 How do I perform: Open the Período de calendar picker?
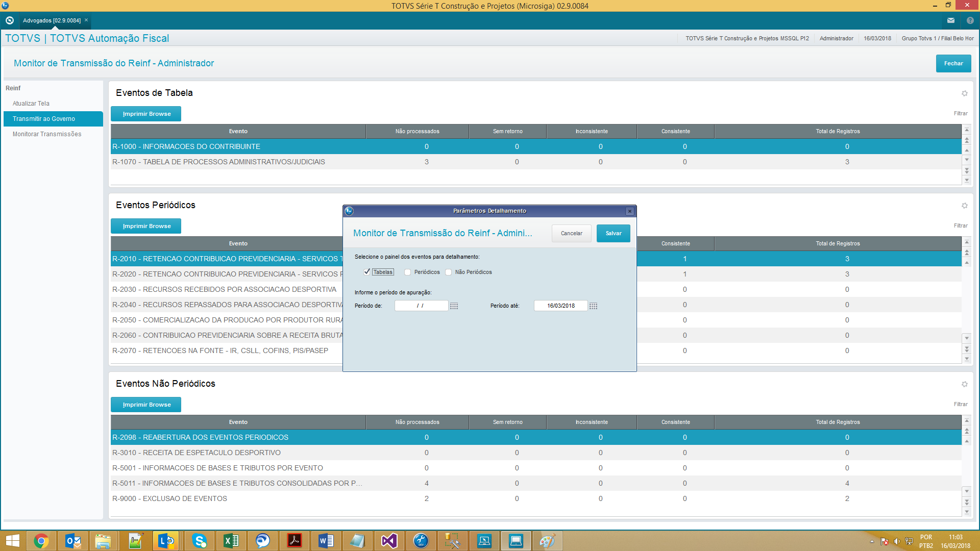tap(454, 306)
